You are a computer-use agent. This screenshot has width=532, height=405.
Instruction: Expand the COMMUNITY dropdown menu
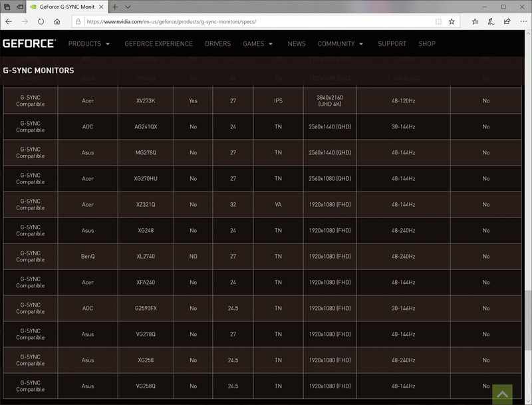(x=340, y=43)
